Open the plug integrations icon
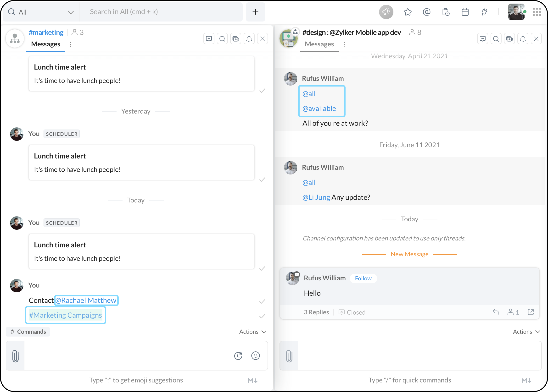 (484, 12)
